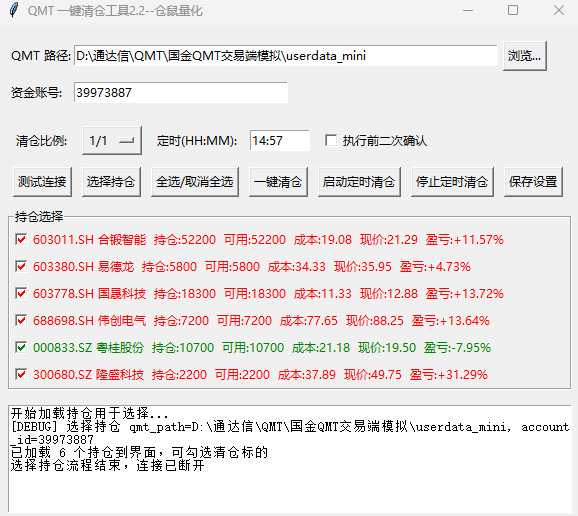Uncheck 000833.SZ 粤桂股份 position checkbox
Screen dimensions: 578x516
click(21, 348)
